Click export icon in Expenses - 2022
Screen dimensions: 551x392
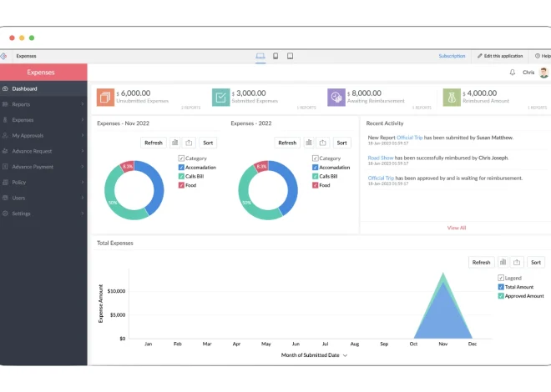(322, 143)
